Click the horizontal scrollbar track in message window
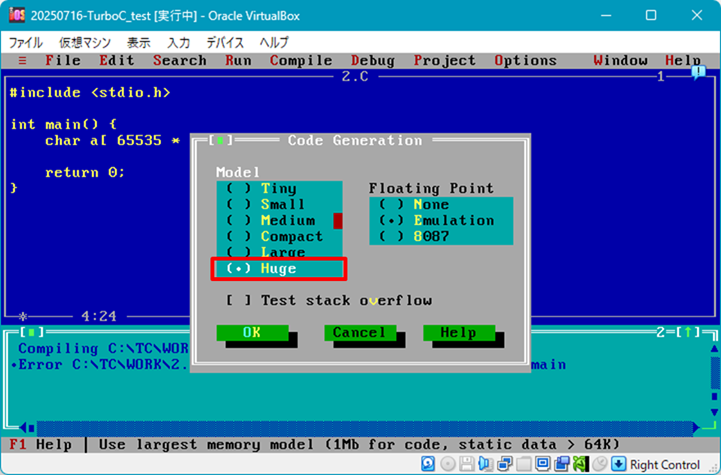This screenshot has width=721, height=475. pyautogui.click(x=366, y=428)
